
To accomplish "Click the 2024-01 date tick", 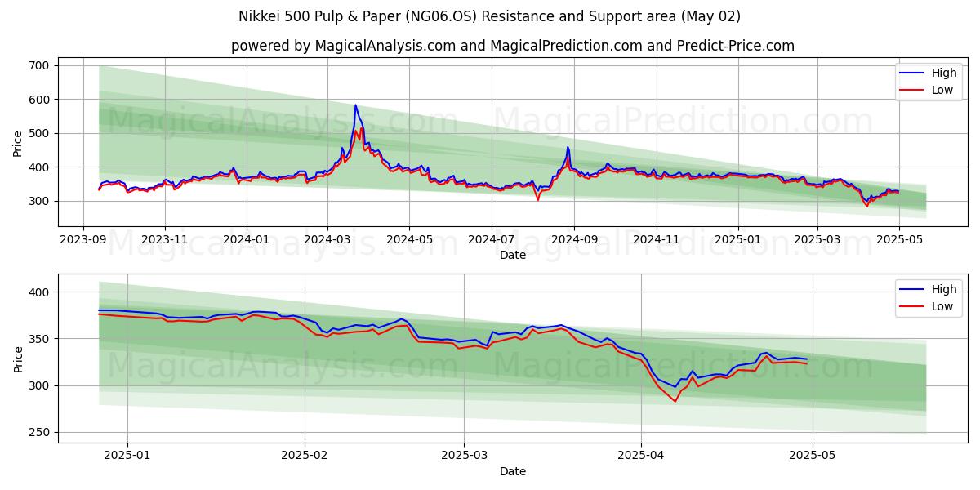I will 247,239.
